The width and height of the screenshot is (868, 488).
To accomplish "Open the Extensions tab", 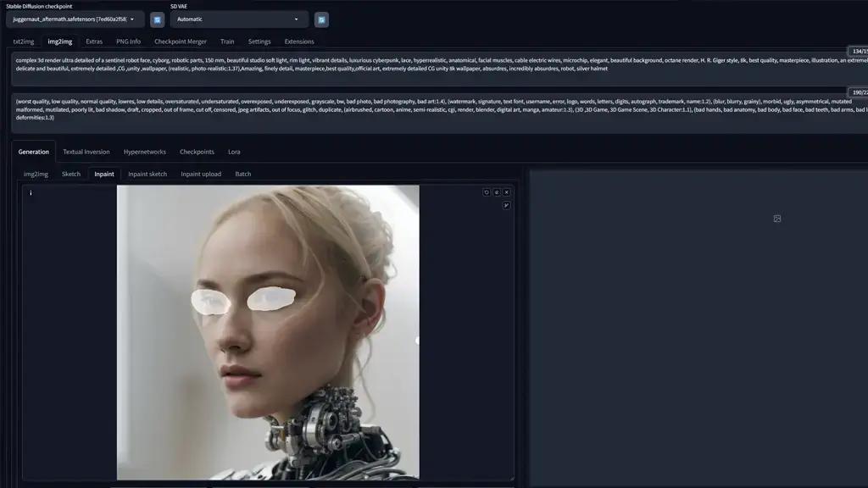I will (x=298, y=42).
